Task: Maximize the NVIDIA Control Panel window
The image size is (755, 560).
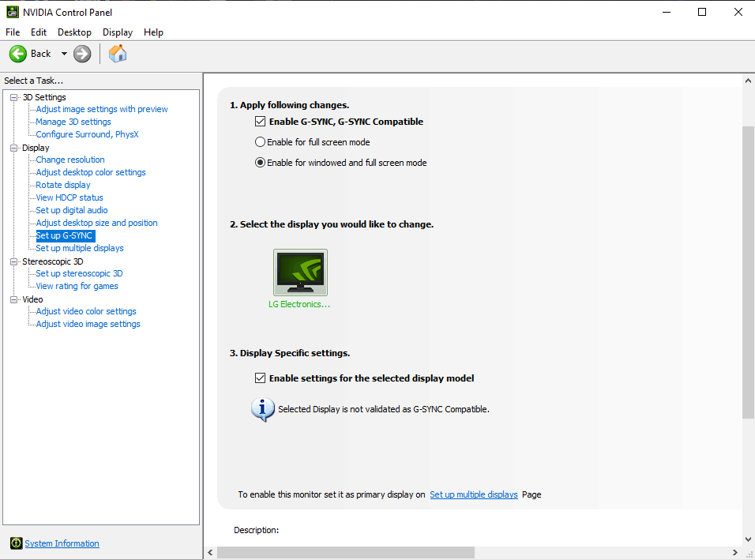Action: (702, 12)
